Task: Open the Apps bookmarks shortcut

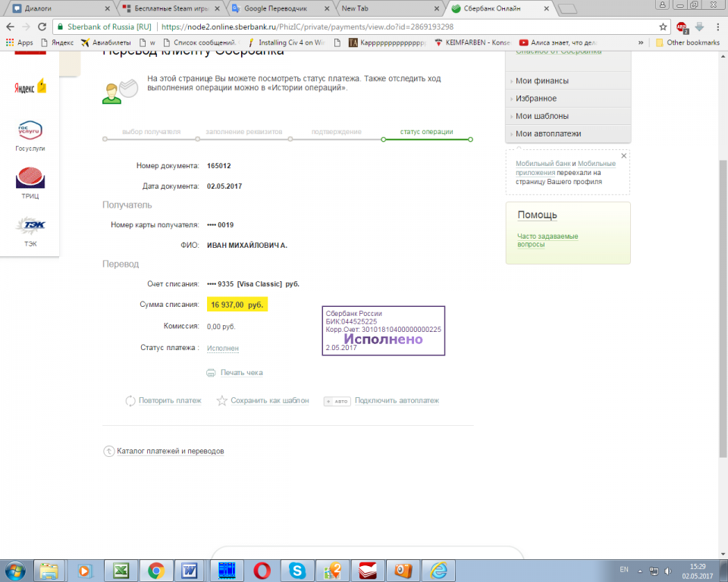Action: tap(19, 42)
